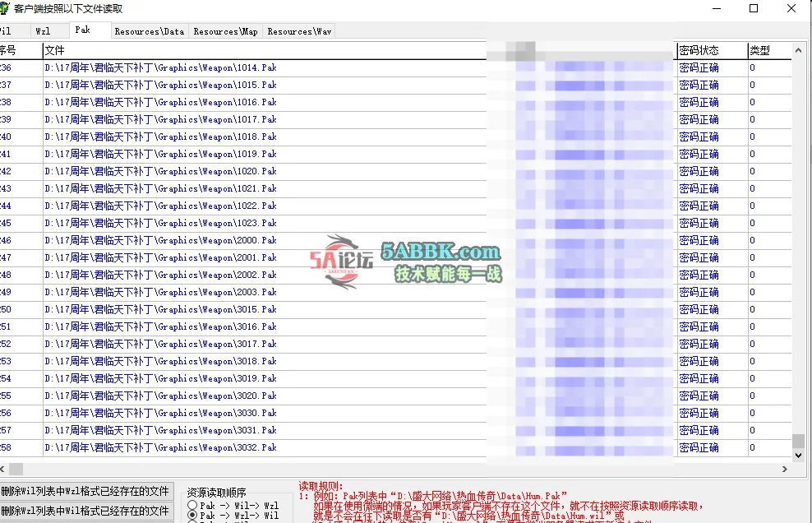Click the vertical scrollbar down arrow

(798, 455)
